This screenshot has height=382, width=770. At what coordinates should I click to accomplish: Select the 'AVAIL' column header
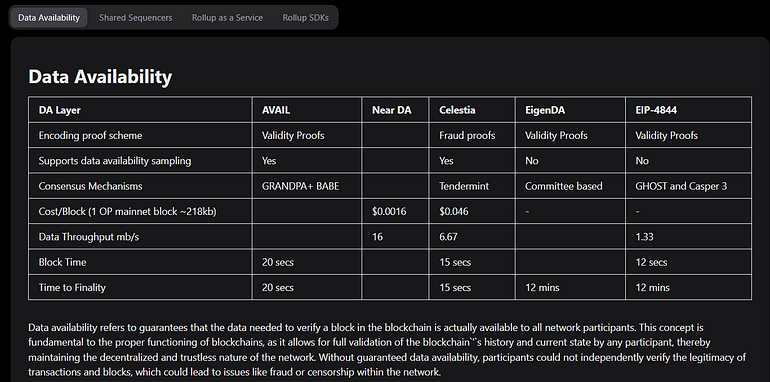(307, 110)
